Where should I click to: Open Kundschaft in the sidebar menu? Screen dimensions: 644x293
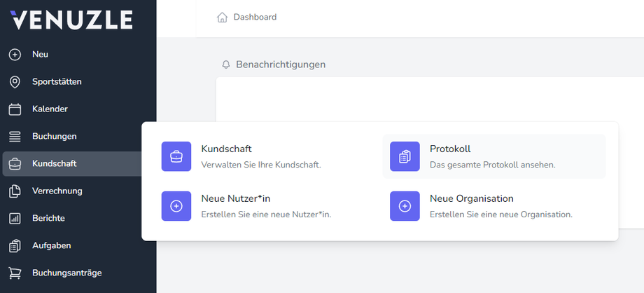tap(55, 164)
